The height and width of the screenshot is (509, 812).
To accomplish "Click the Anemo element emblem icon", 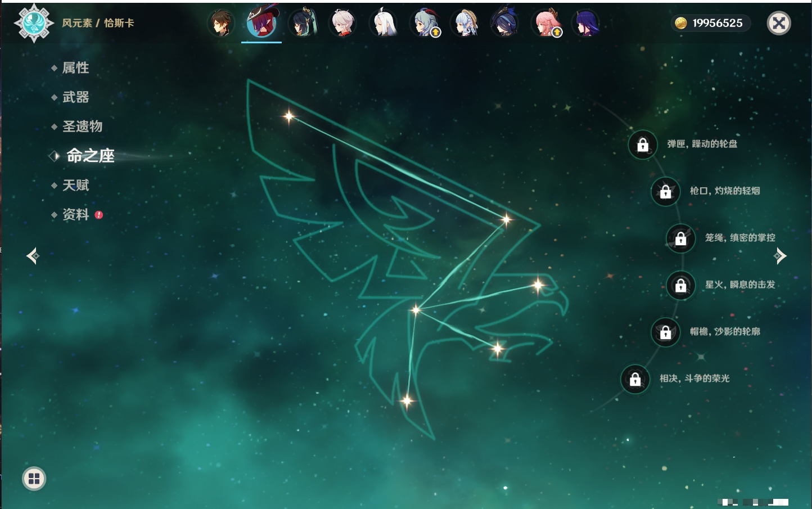I will [34, 23].
